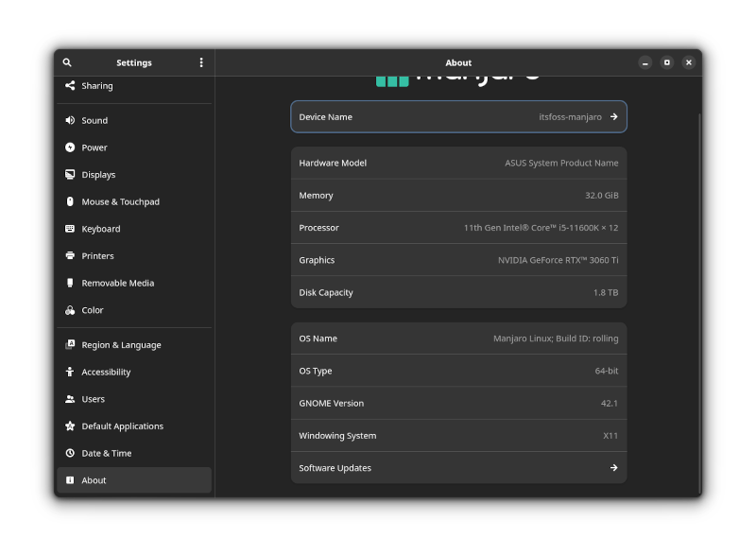Select the Keyboard settings icon
Viewport: 756px width, 556px height.
click(x=68, y=229)
